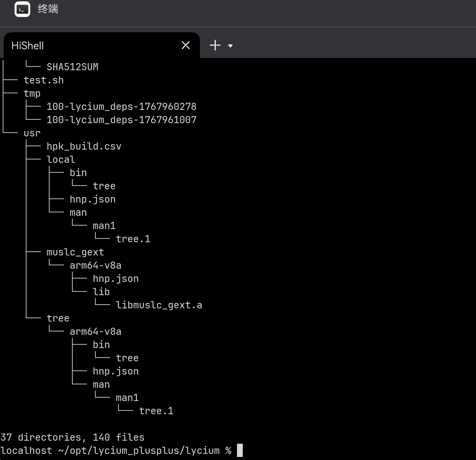Click the terminal cursor block
The height and width of the screenshot is (460, 476).
tap(240, 451)
